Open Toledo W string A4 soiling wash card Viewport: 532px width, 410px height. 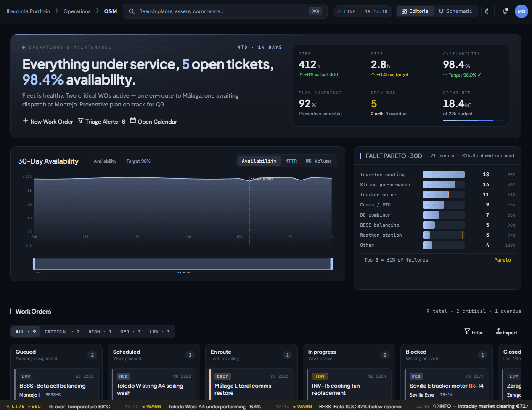pyautogui.click(x=154, y=384)
